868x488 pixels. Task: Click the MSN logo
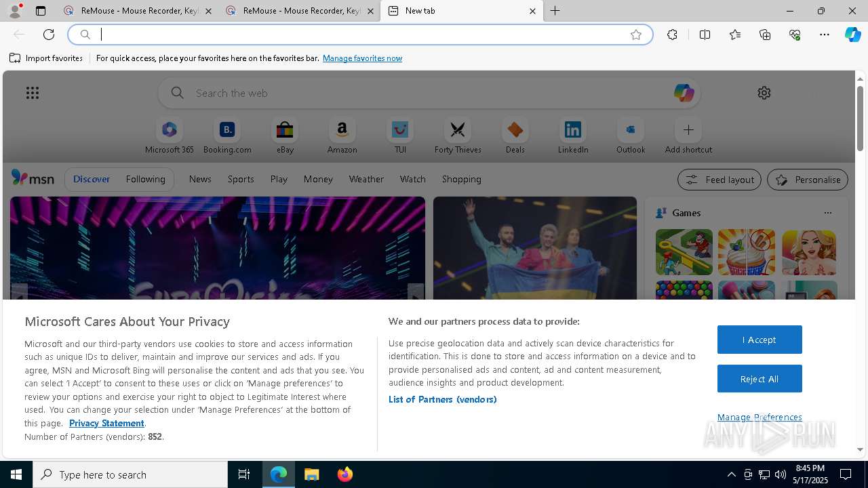coord(33,178)
